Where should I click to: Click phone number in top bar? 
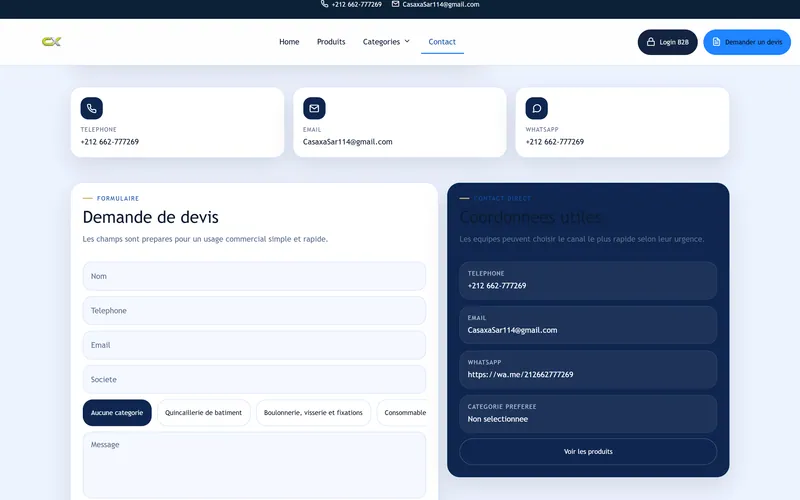(x=357, y=4)
